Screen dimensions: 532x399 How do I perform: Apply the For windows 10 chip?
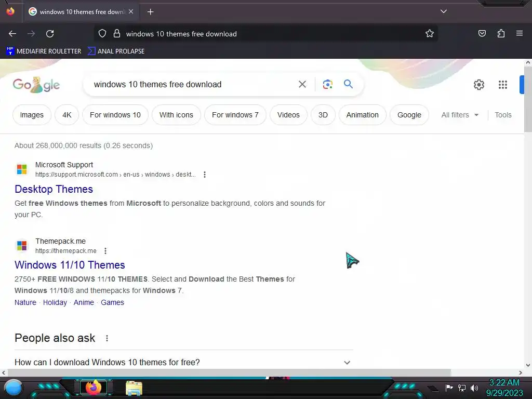[115, 115]
